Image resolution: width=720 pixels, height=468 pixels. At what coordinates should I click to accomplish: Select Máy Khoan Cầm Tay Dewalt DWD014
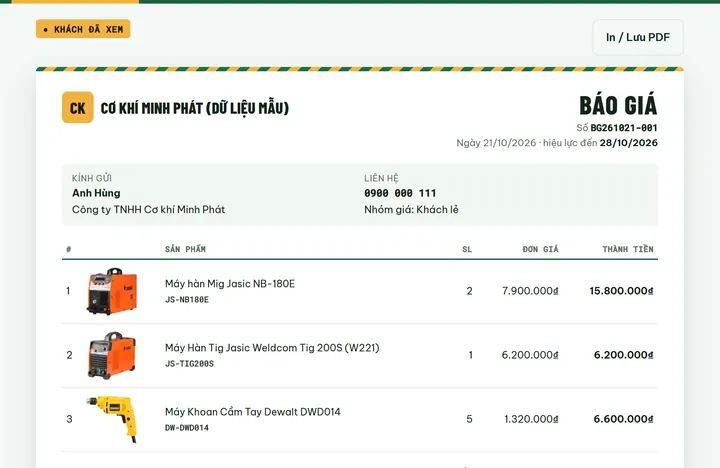253,412
